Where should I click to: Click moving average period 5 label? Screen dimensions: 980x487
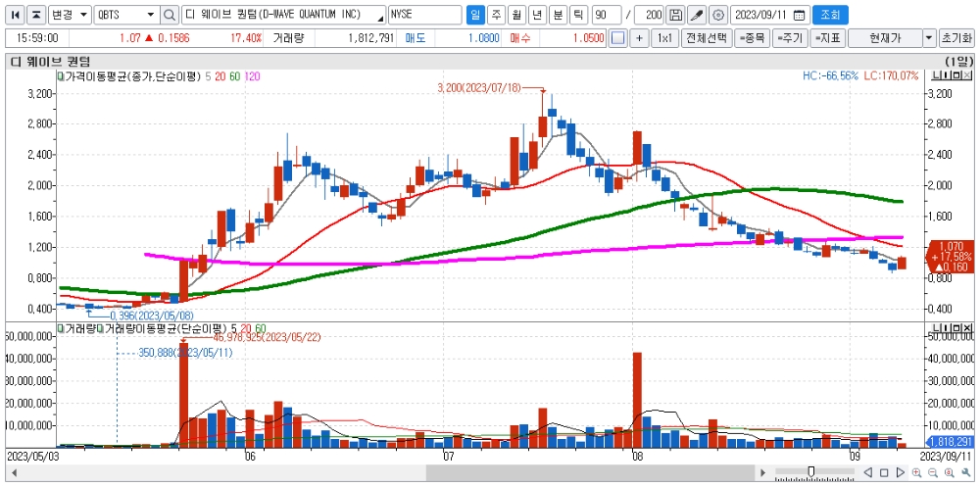pyautogui.click(x=208, y=76)
